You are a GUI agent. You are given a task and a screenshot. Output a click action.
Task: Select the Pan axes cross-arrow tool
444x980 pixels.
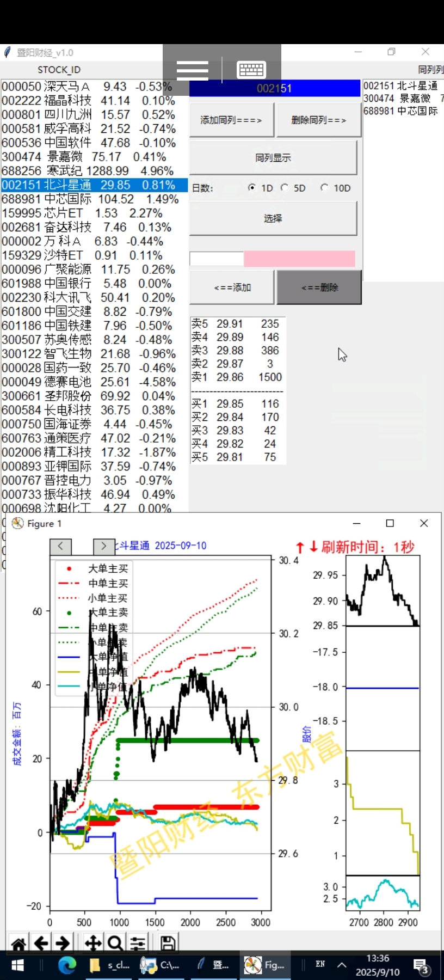(x=93, y=944)
